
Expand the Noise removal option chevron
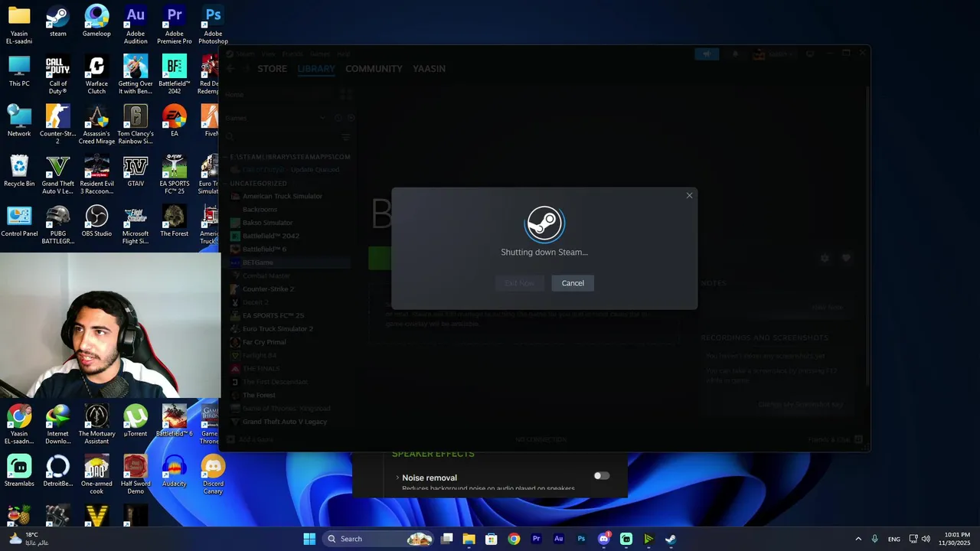[397, 478]
